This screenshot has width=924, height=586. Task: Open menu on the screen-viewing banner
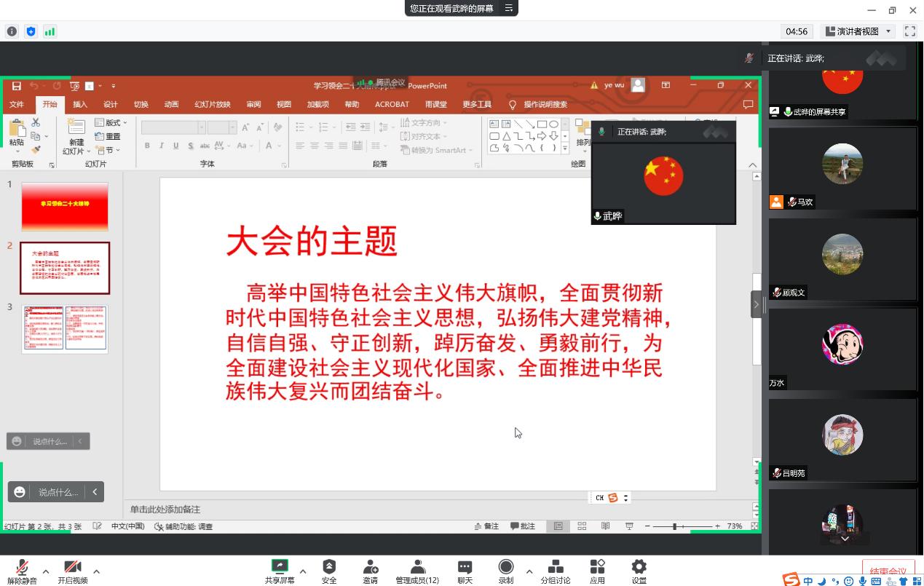[509, 8]
